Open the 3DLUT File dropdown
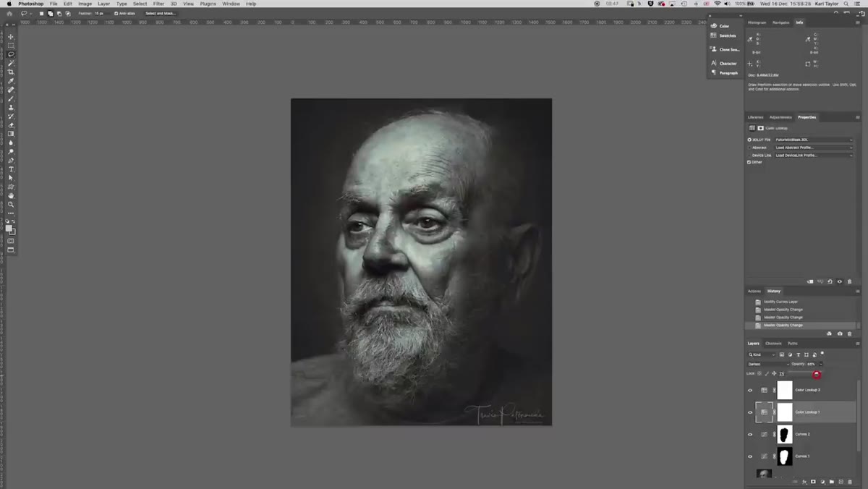 [814, 140]
